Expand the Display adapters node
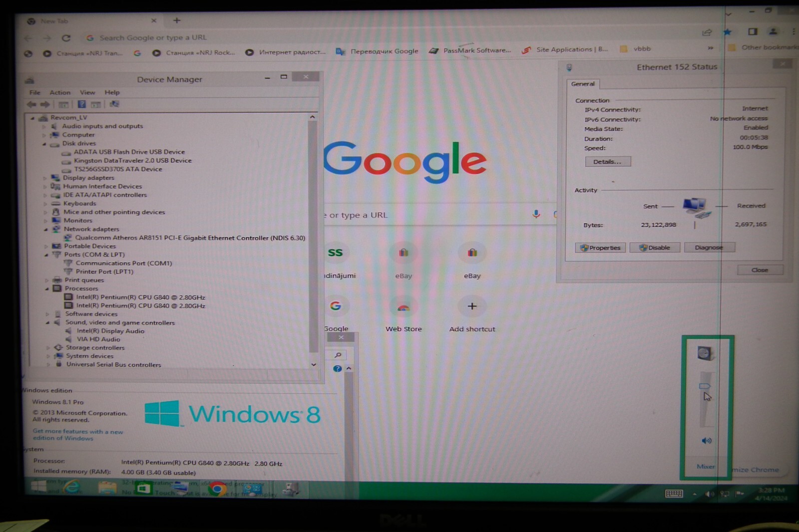Image resolution: width=799 pixels, height=532 pixels. click(x=45, y=178)
